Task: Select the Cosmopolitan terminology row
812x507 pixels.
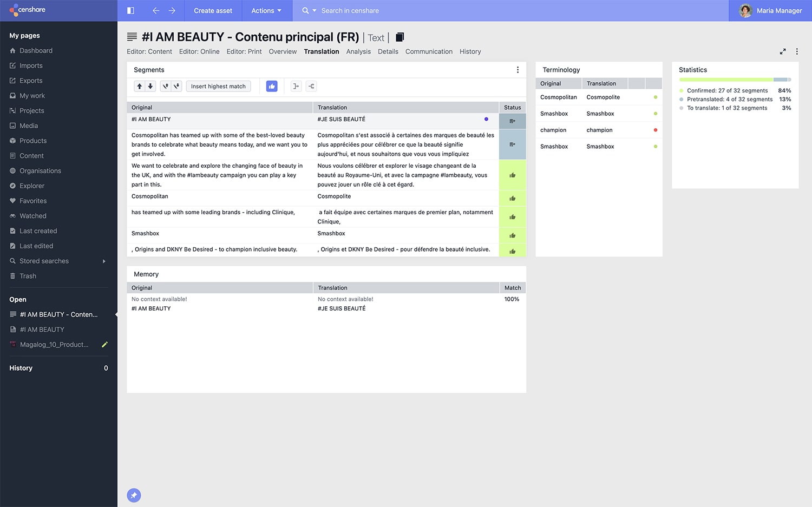Action: (599, 97)
